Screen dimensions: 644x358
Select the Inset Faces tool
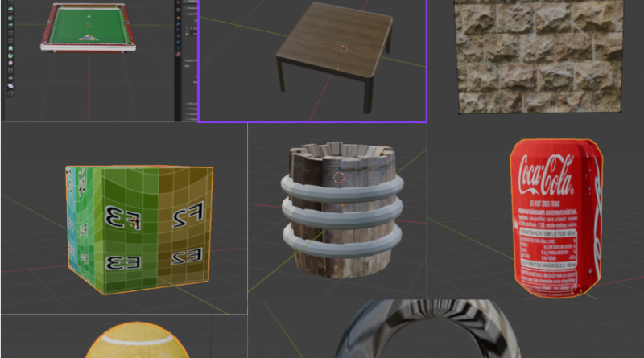pos(10,18)
